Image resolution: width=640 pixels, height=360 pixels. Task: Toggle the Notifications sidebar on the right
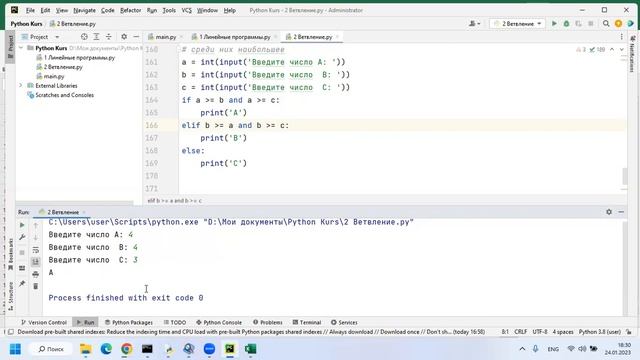[633, 53]
